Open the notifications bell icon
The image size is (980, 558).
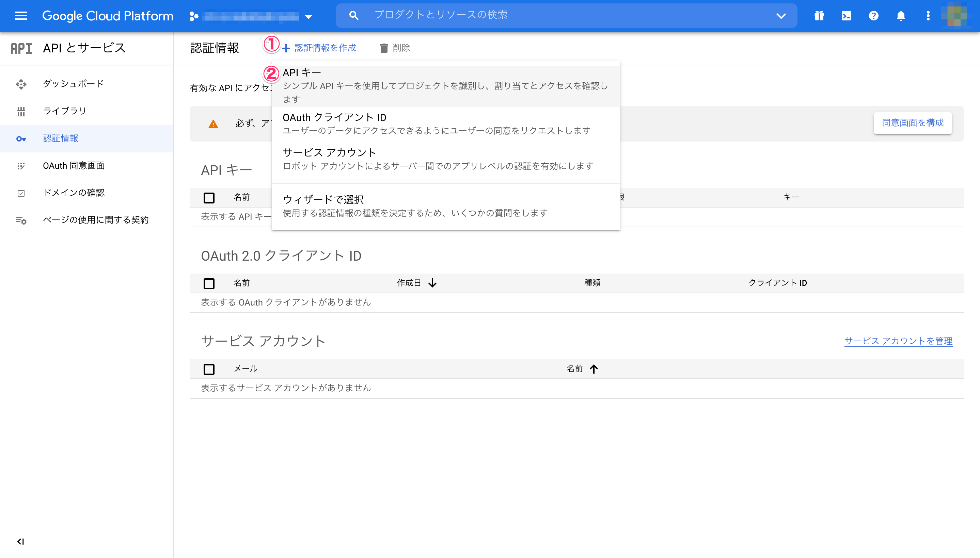point(901,16)
